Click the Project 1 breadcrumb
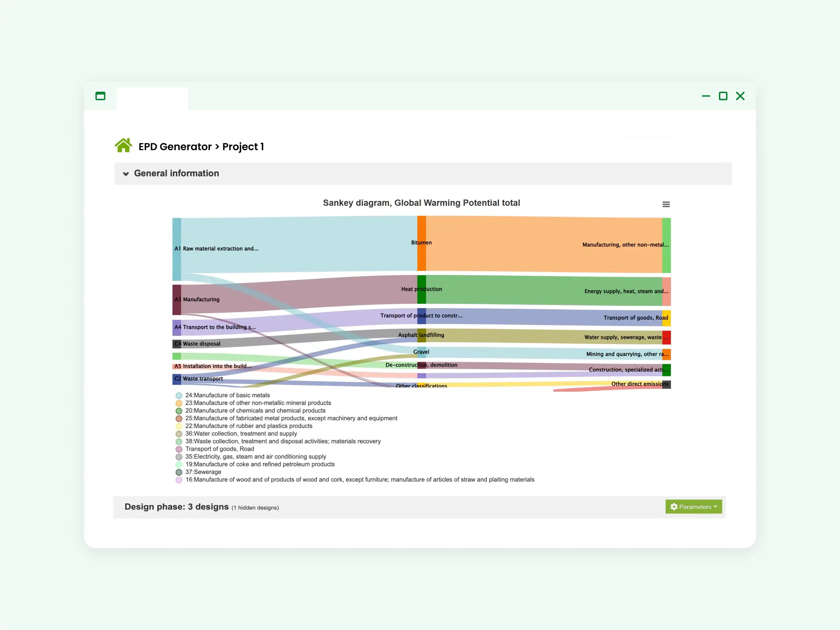 pyautogui.click(x=243, y=147)
